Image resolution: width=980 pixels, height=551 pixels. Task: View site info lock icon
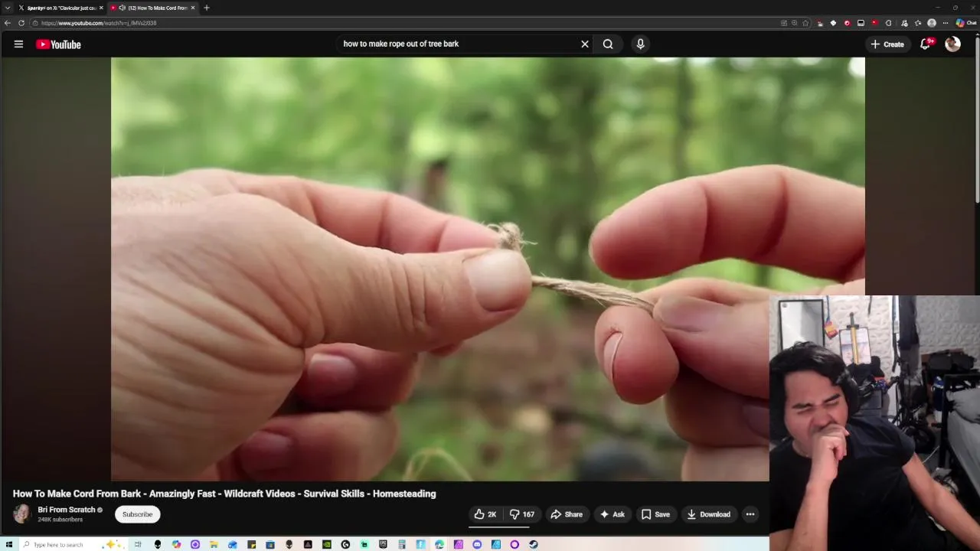coord(36,23)
